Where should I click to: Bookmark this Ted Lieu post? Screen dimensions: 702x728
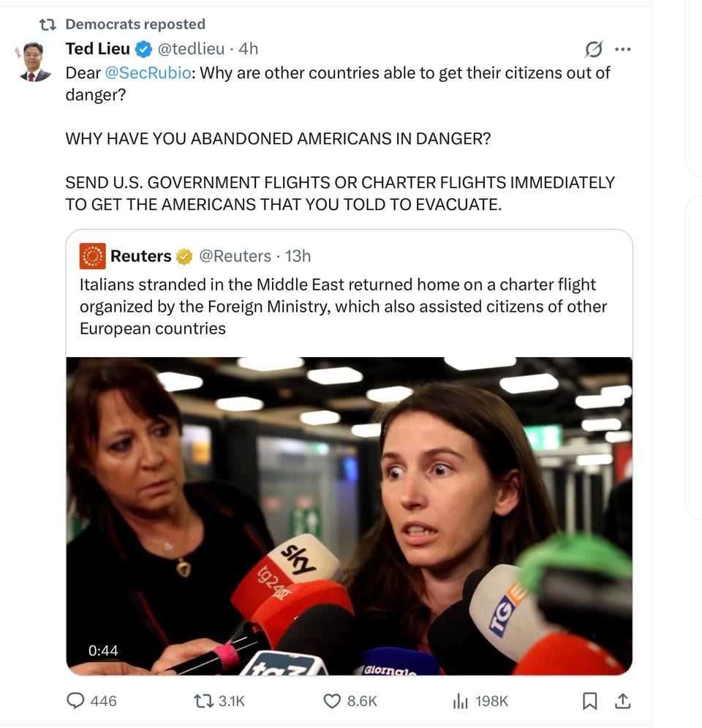pos(589,701)
